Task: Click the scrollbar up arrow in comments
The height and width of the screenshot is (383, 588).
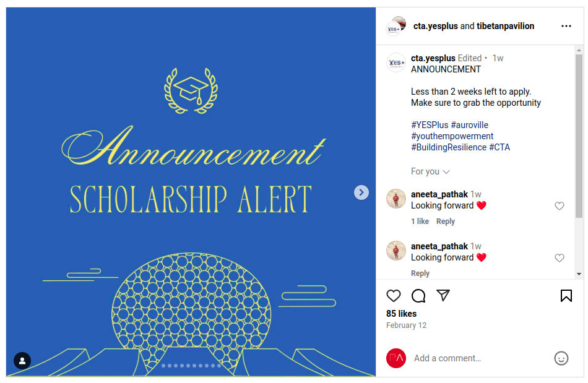Action: click(x=579, y=50)
